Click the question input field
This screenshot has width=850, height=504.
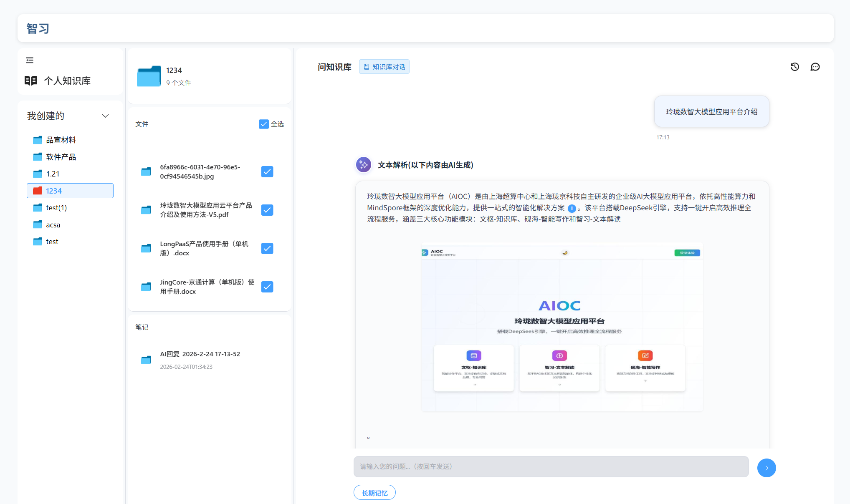[x=551, y=466]
